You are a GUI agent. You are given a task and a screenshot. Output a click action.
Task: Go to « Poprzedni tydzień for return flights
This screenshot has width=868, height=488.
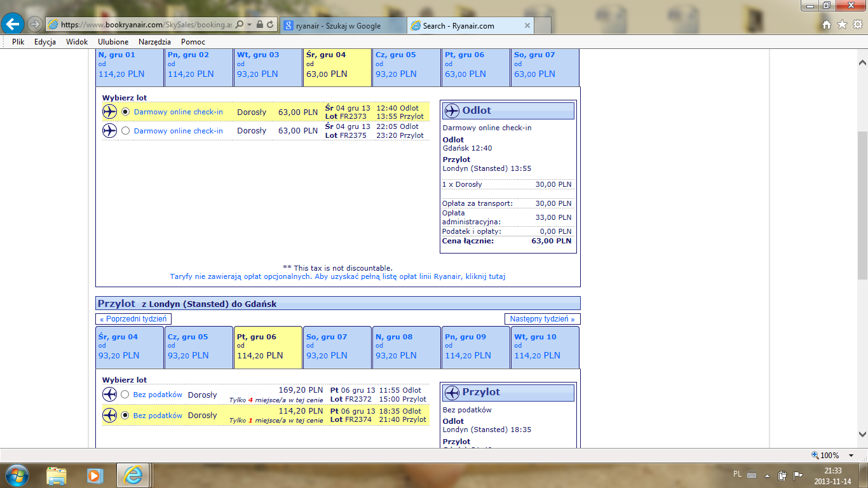[133, 319]
